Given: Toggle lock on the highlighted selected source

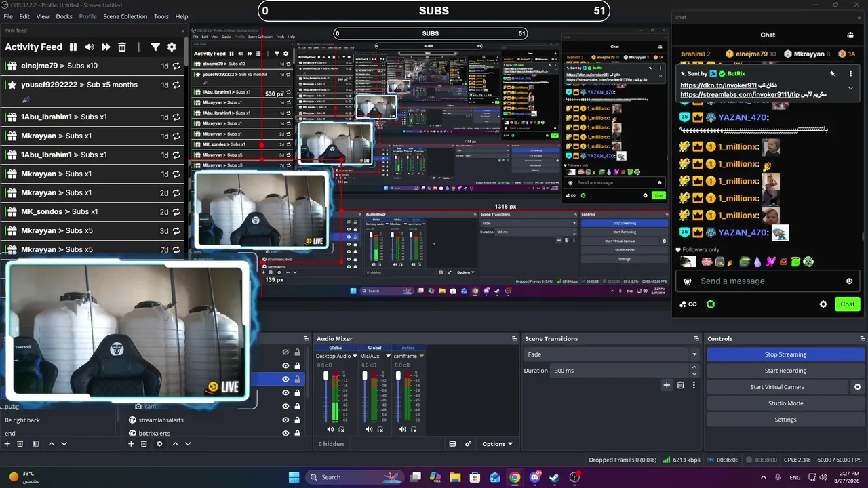Looking at the screenshot, I should [297, 379].
